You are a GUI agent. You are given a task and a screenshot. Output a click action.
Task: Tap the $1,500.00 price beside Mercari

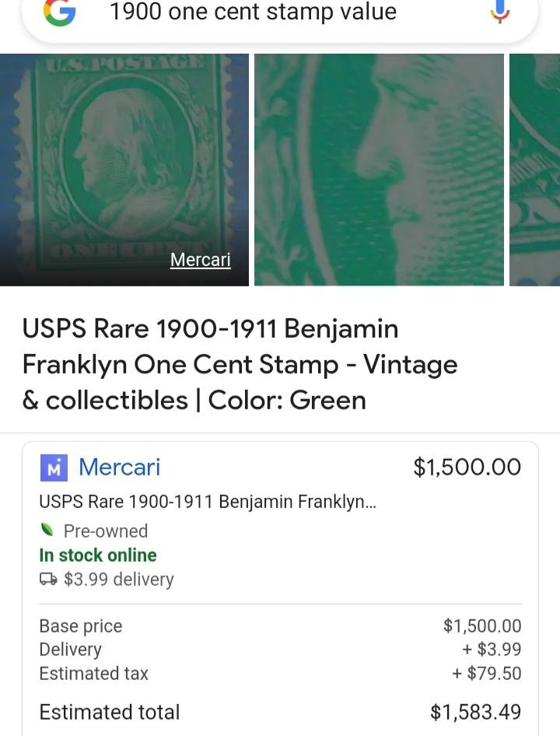467,467
